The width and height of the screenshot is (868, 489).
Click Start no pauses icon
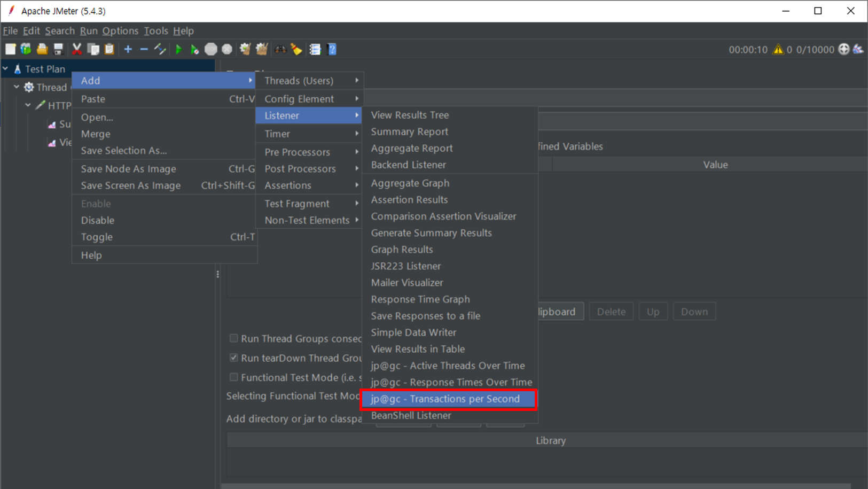click(195, 49)
